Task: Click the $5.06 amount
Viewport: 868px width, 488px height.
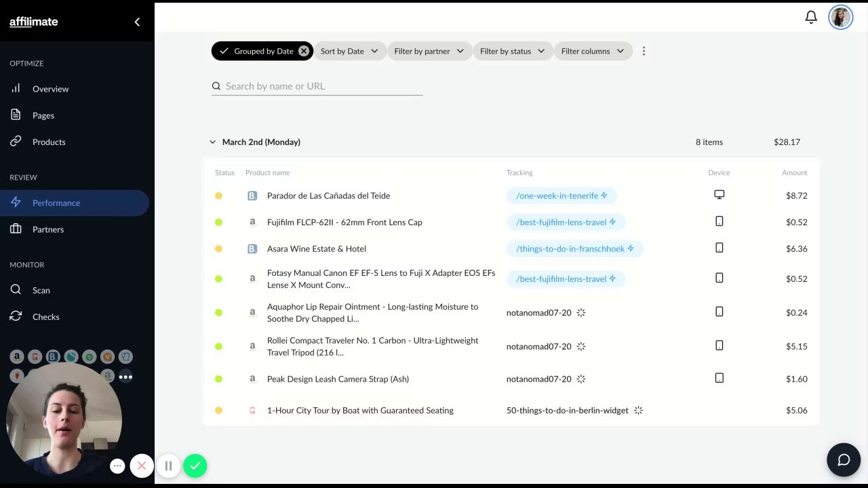Action: pyautogui.click(x=796, y=410)
